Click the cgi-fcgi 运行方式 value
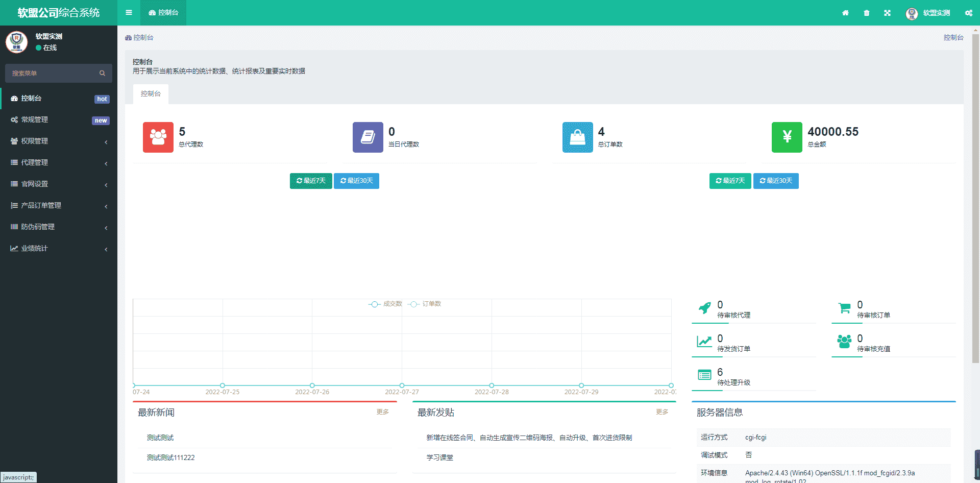The width and height of the screenshot is (980, 483). coord(756,438)
